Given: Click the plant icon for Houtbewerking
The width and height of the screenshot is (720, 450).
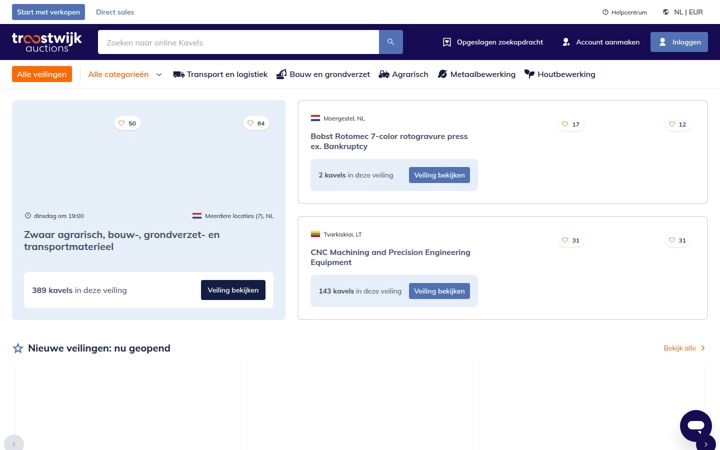Looking at the screenshot, I should (529, 74).
